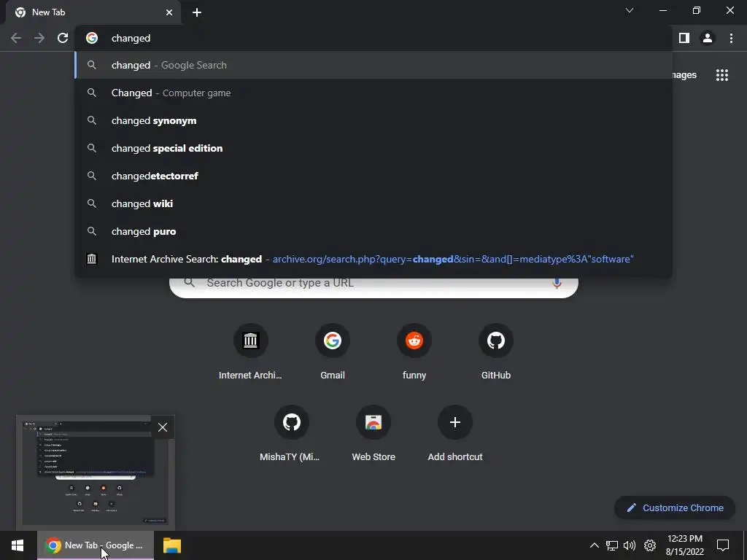The width and height of the screenshot is (747, 560).
Task: Click the browser forward arrow
Action: [x=39, y=38]
